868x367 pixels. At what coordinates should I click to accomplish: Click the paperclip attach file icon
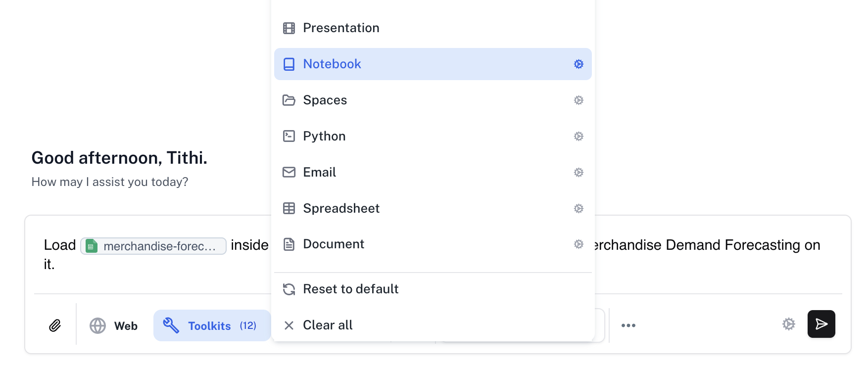[x=55, y=325]
